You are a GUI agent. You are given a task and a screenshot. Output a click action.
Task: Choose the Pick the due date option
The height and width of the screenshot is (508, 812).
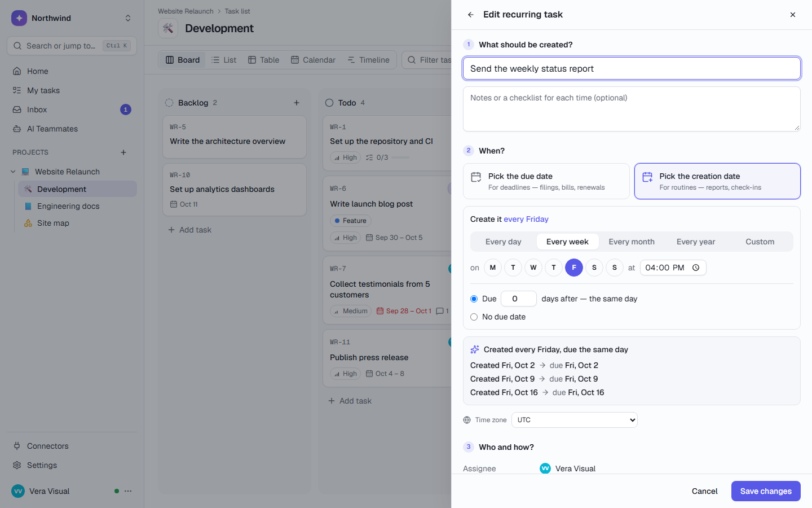click(x=546, y=181)
